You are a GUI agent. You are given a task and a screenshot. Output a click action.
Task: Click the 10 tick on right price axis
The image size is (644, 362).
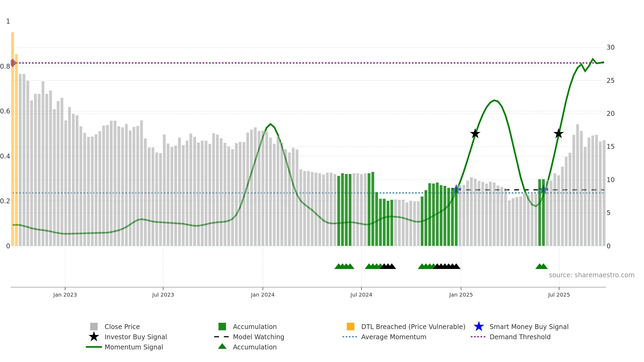click(610, 180)
